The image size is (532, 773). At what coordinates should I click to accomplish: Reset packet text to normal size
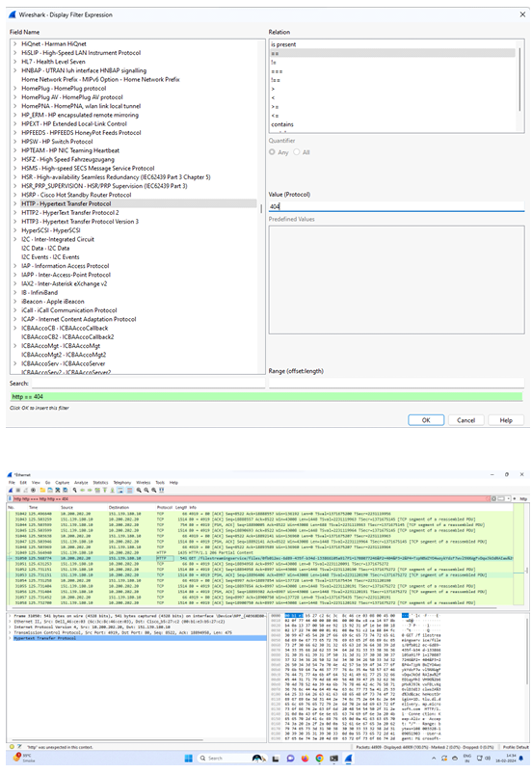coord(154,491)
